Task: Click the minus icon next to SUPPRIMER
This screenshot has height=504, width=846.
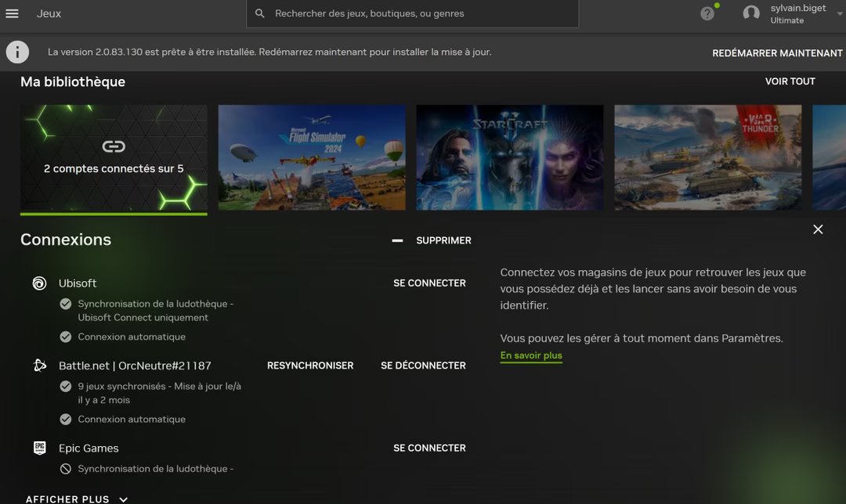Action: [x=397, y=241]
